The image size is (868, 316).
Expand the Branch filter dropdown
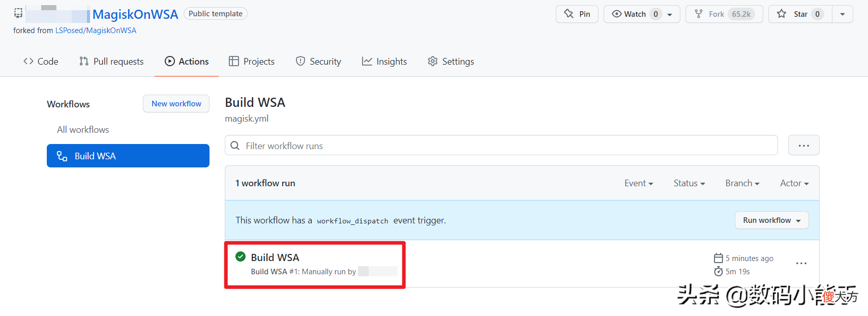click(742, 183)
